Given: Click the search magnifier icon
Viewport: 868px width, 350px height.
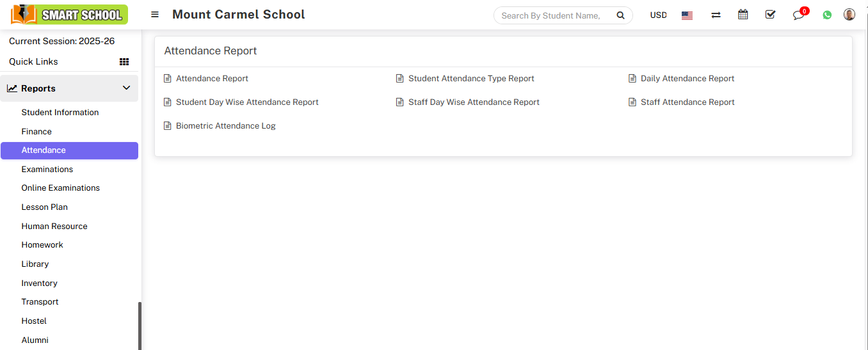Looking at the screenshot, I should 620,15.
